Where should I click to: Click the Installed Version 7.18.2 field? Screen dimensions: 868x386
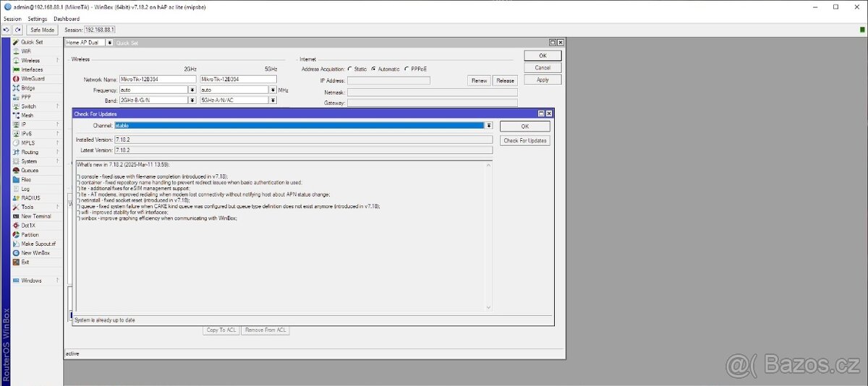tap(304, 139)
